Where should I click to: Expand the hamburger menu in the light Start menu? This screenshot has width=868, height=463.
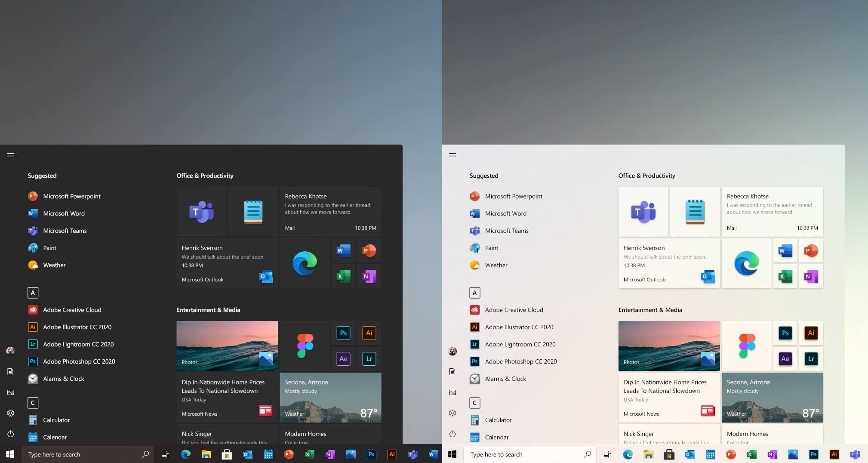(x=452, y=155)
